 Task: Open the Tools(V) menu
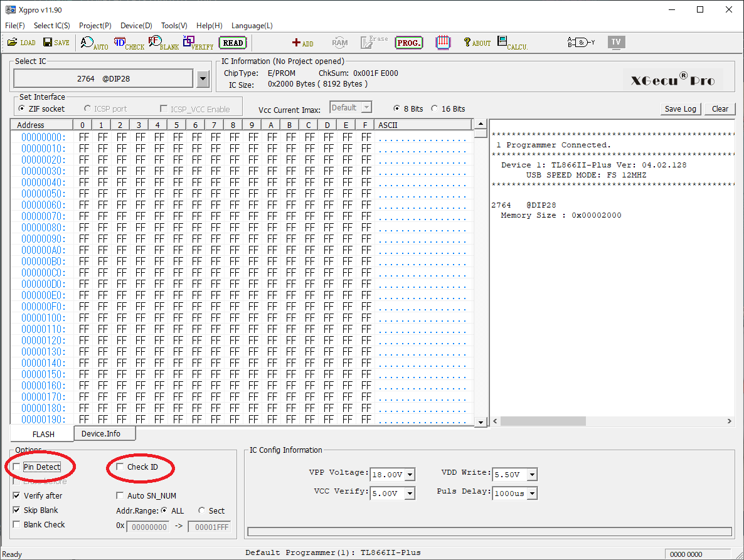point(174,26)
